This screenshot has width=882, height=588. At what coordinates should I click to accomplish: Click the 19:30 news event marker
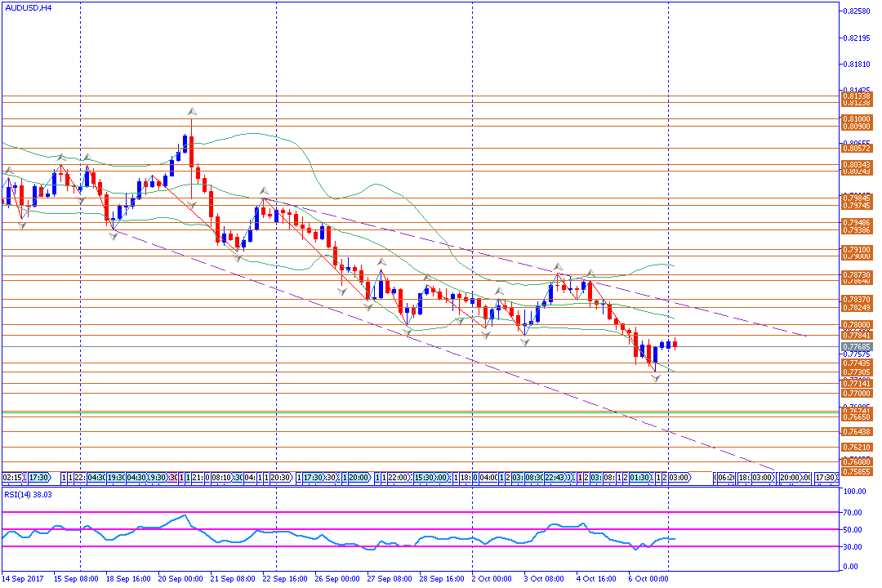point(116,478)
